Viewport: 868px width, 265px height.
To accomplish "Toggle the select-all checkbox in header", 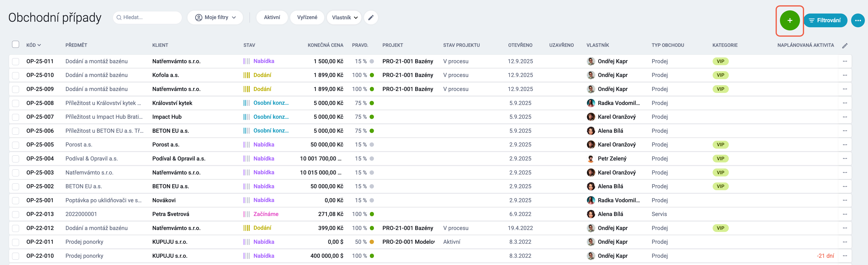I will (x=15, y=44).
